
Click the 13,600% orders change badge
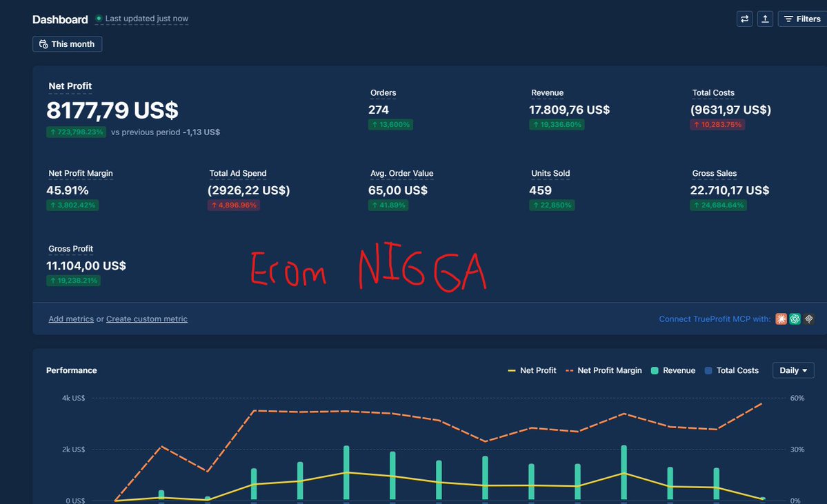click(390, 125)
